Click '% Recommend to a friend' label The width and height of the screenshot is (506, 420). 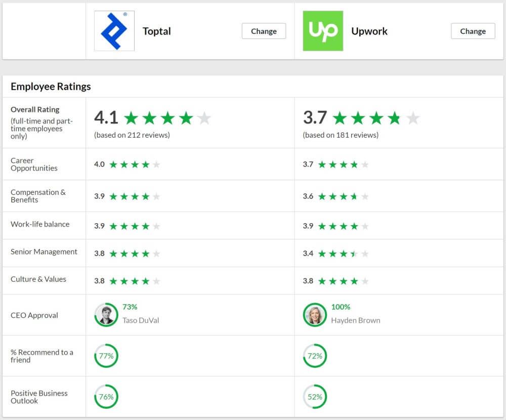pyautogui.click(x=42, y=356)
